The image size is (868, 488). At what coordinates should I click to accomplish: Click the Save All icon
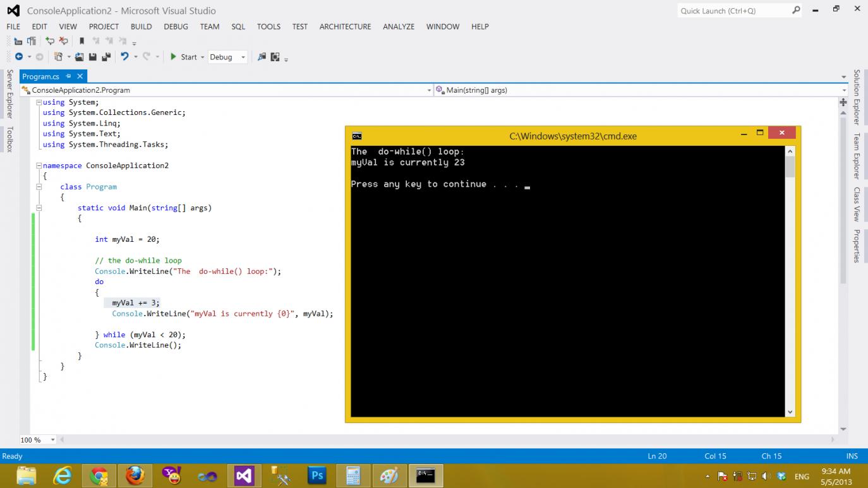(x=105, y=57)
